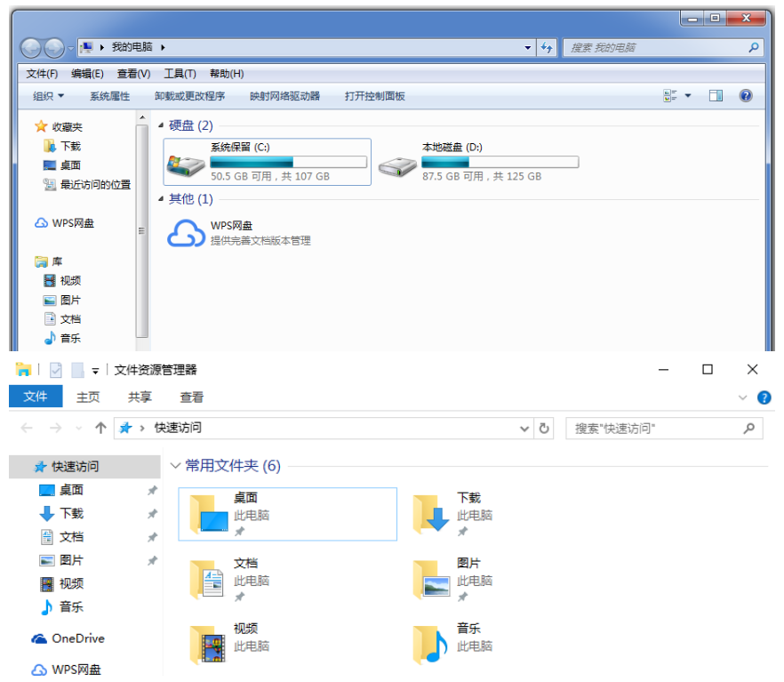Unpin 桌面 using its pin in 快速访问
The height and width of the screenshot is (682, 784).
(x=152, y=491)
